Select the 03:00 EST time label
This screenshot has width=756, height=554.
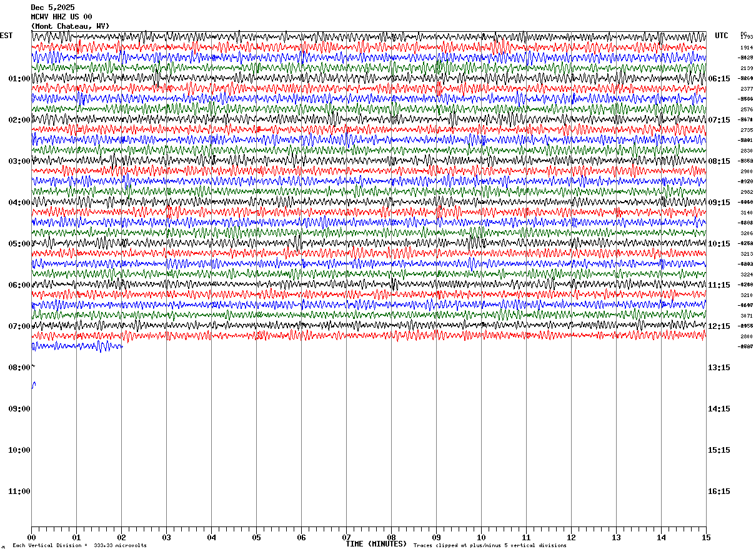19,161
